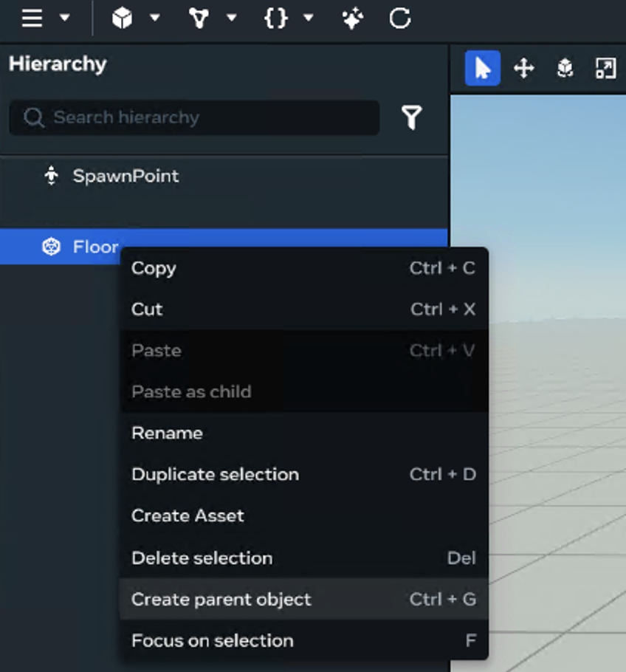This screenshot has height=672, width=626.
Task: Click the sparkles AI generation icon
Action: pyautogui.click(x=352, y=19)
